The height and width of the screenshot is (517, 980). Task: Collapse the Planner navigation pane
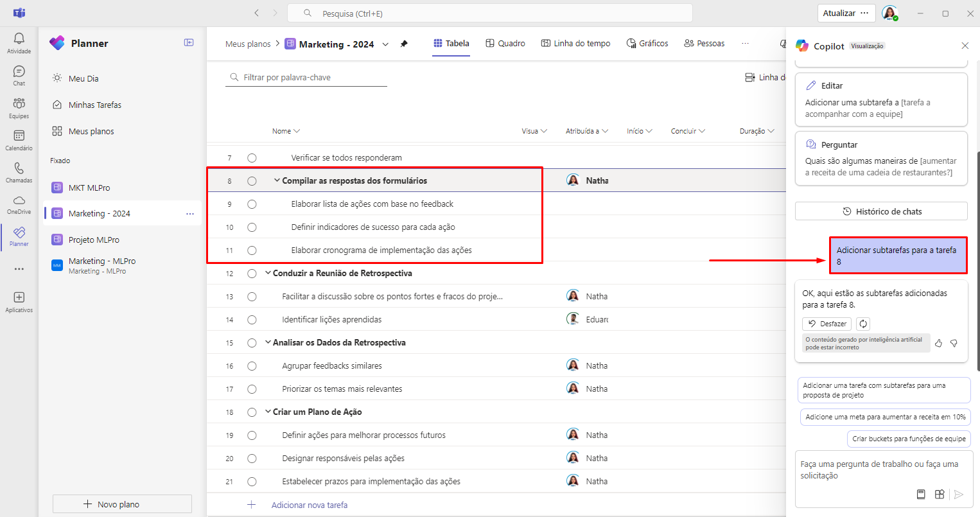(189, 42)
